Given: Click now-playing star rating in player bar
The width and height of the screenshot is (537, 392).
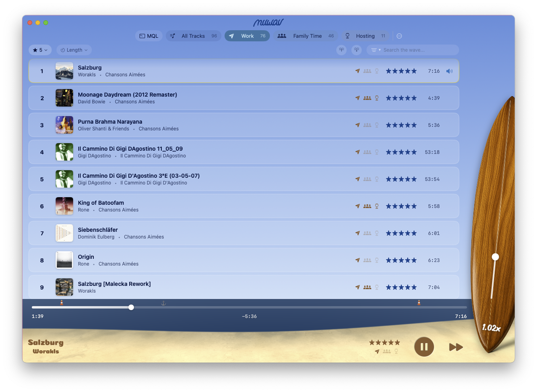Looking at the screenshot, I should pos(384,342).
